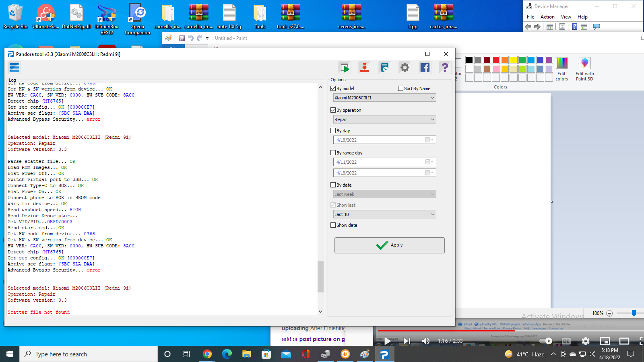
Task: Select the red color swatch in Paint
Action: click(496, 60)
